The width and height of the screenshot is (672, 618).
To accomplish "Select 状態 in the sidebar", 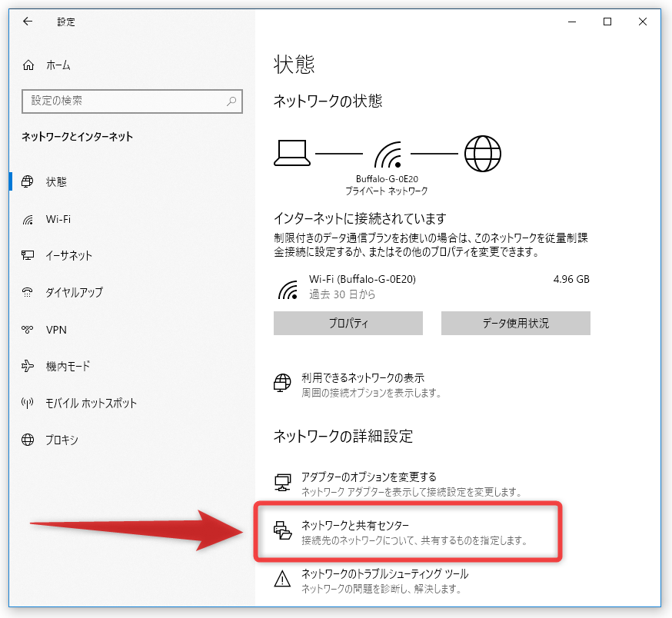I will pos(56,181).
